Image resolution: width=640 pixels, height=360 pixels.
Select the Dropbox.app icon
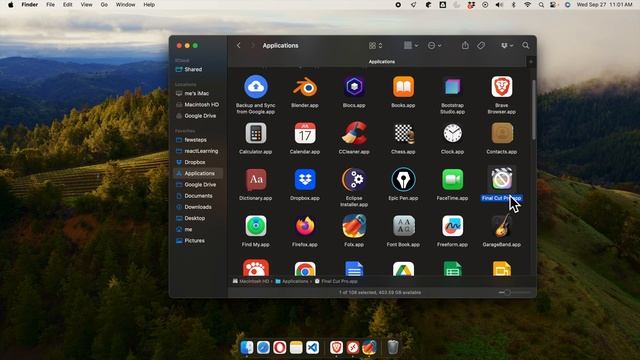click(x=305, y=180)
